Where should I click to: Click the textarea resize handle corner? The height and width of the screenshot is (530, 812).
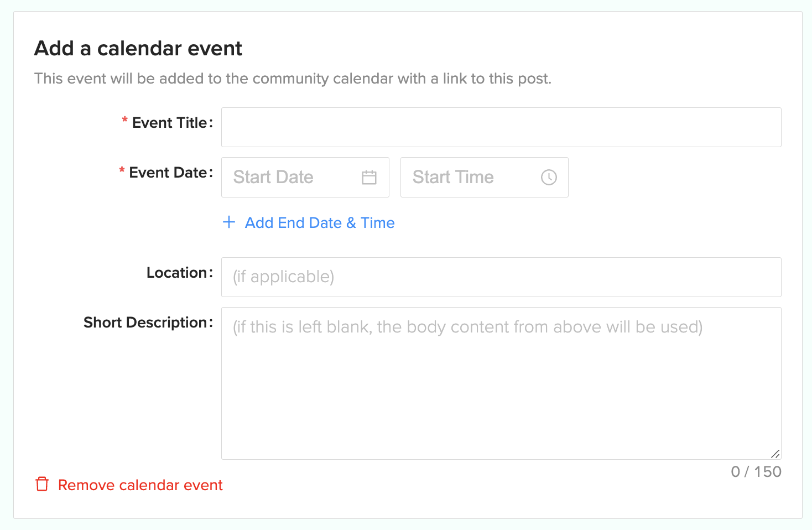coord(775,454)
